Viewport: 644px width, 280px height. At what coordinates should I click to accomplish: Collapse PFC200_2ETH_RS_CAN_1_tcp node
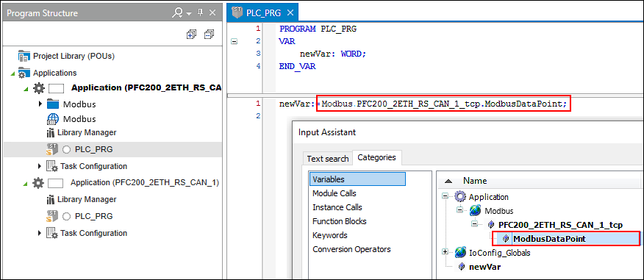pyautogui.click(x=476, y=225)
